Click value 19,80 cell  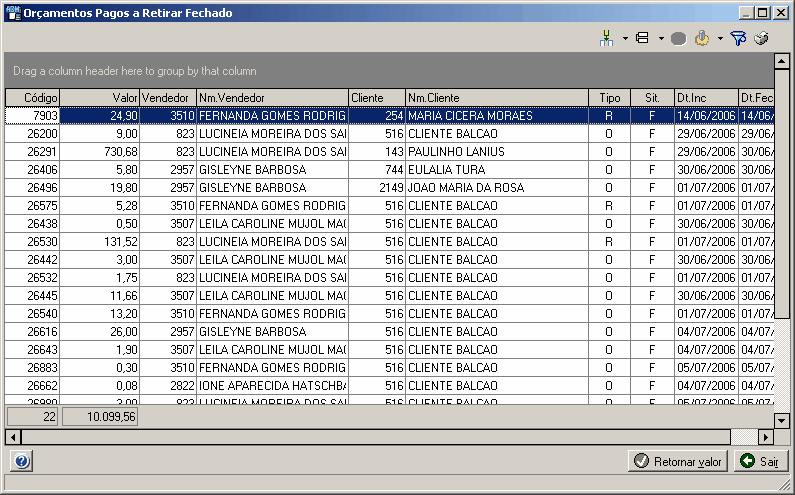tap(99, 188)
